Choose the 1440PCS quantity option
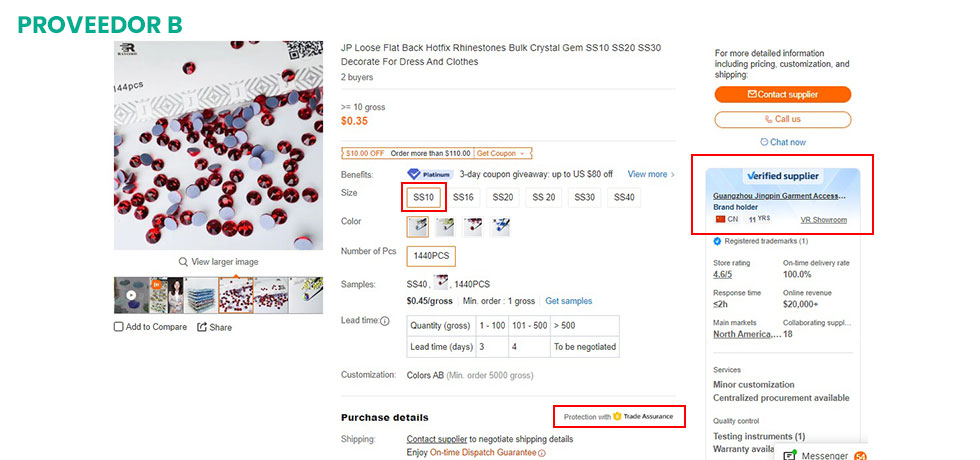Screen dimensions: 980x460 click(431, 256)
